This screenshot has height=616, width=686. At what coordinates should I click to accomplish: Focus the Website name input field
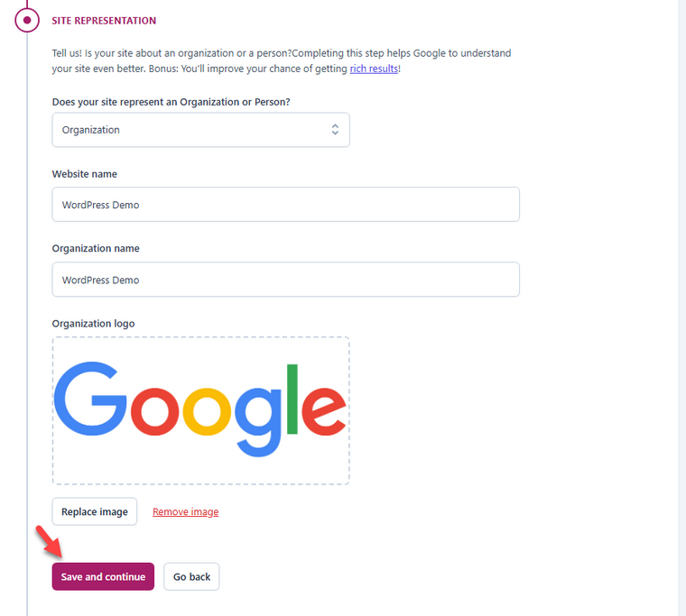[x=286, y=205]
